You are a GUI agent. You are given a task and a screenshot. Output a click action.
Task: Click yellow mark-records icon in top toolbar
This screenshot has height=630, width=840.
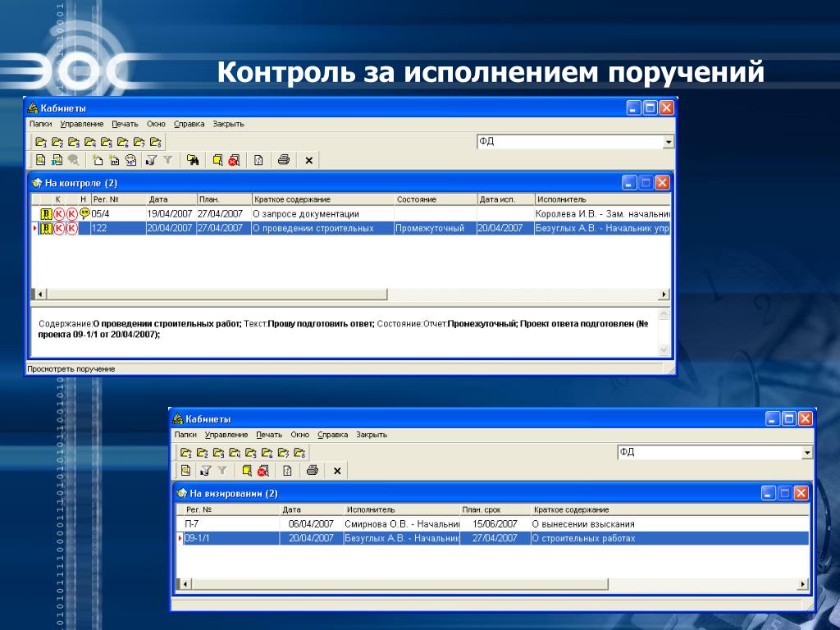coord(217,160)
